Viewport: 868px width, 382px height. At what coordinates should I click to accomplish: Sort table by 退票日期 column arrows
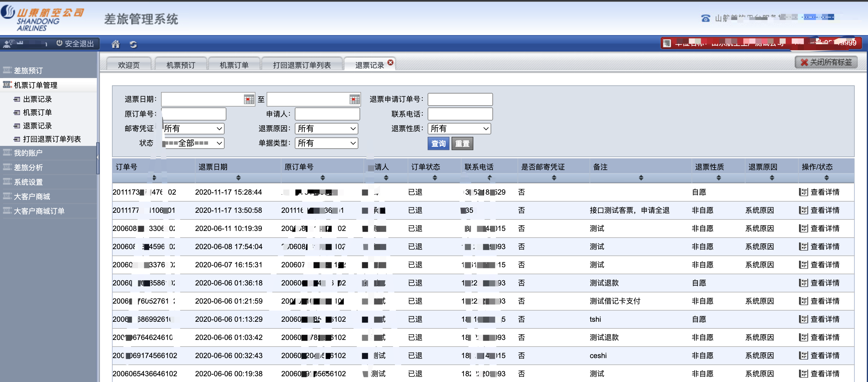click(x=238, y=177)
